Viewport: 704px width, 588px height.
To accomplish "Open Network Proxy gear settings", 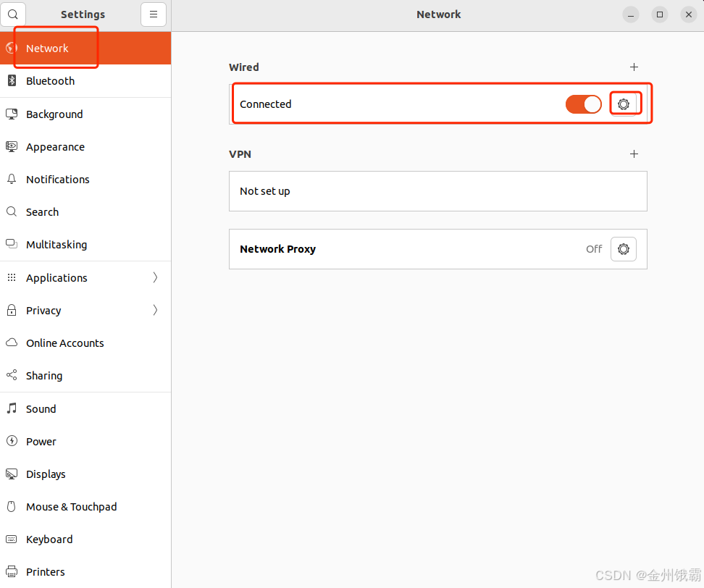I will (624, 249).
